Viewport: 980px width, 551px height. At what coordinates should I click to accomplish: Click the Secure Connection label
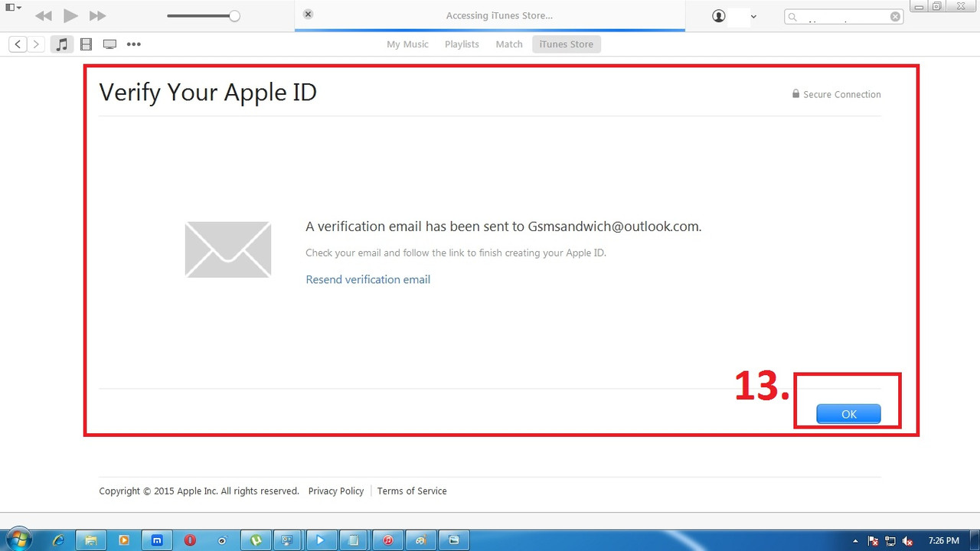[842, 95]
